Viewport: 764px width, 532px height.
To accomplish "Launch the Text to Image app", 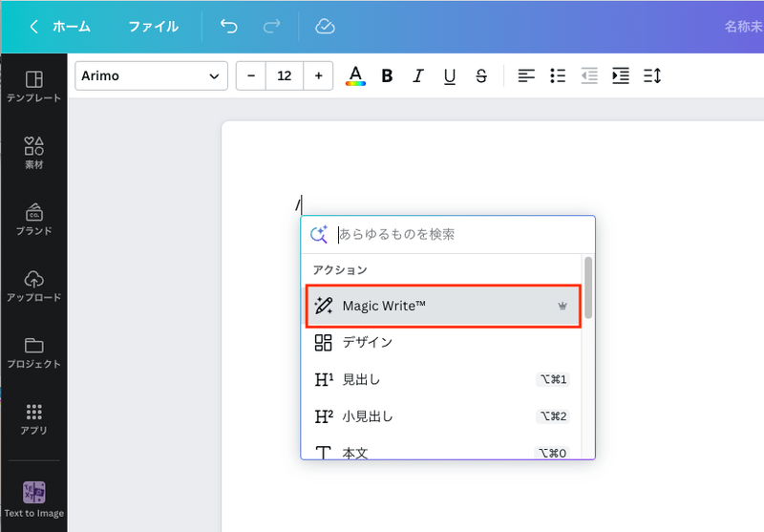I will click(x=34, y=500).
